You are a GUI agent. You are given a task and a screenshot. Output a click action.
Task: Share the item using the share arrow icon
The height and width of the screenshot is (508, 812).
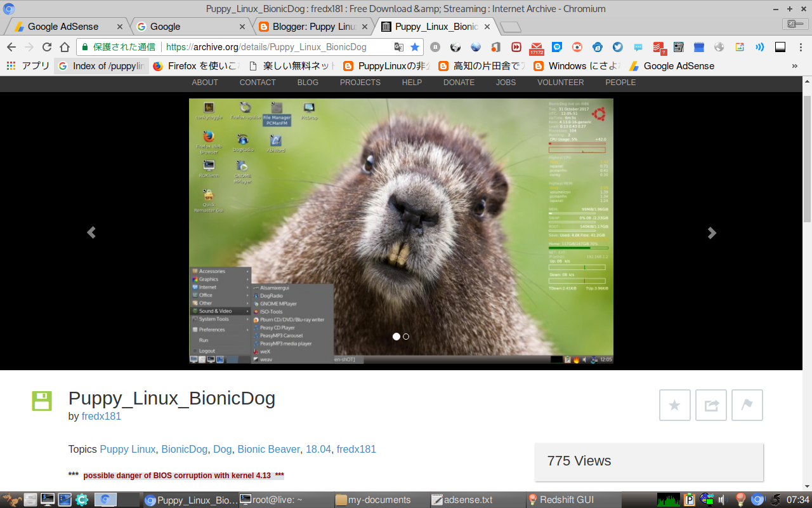coord(710,404)
